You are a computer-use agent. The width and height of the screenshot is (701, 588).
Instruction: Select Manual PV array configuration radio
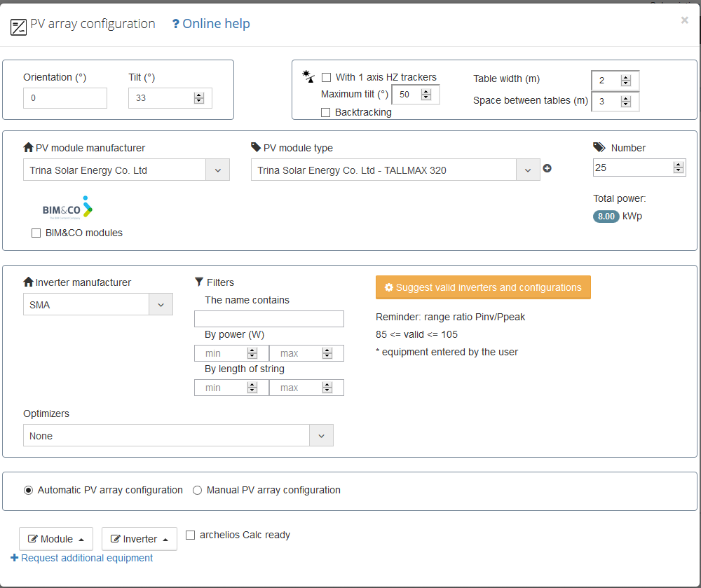point(197,491)
